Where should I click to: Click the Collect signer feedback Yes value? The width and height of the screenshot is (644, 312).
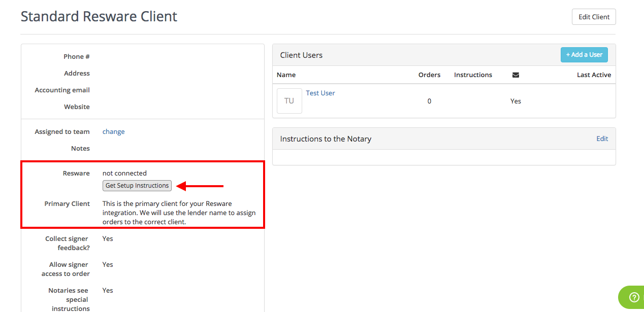coord(107,238)
